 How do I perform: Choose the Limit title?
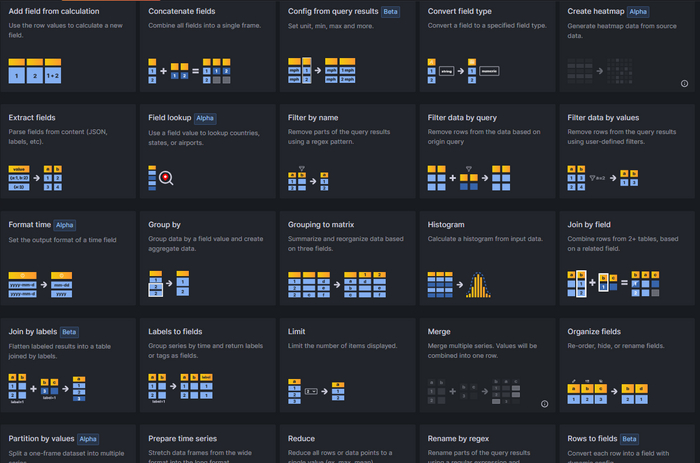click(296, 331)
